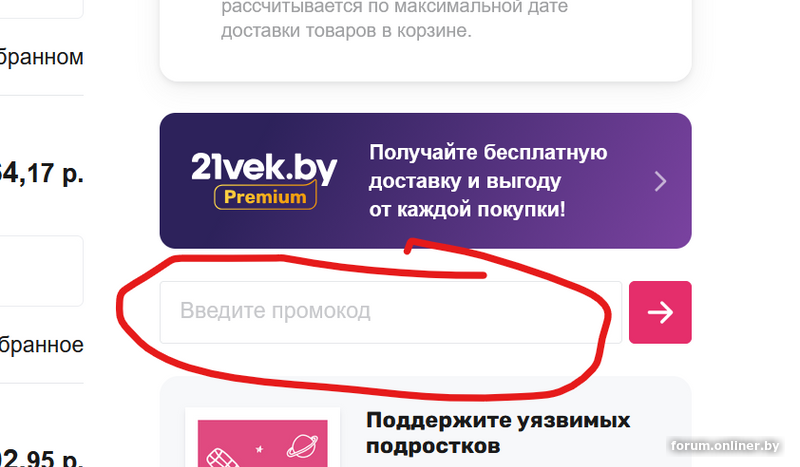
Task: Click the partially visible 'бранном' link
Action: (41, 57)
